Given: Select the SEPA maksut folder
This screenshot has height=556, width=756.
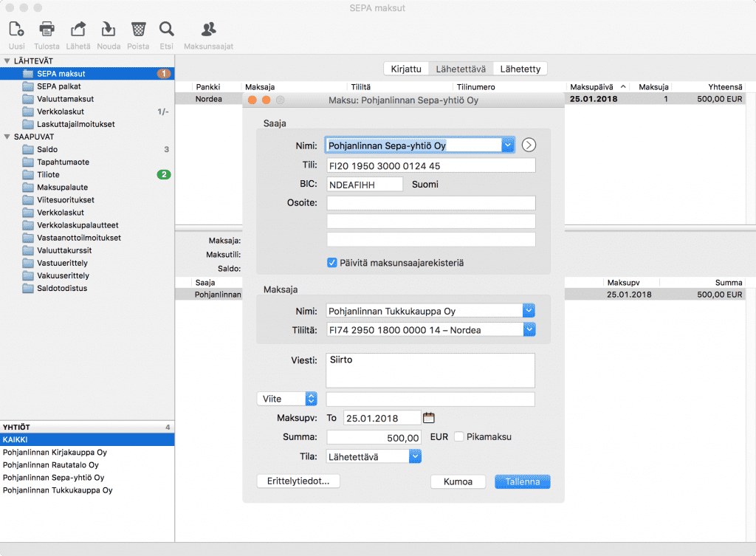Looking at the screenshot, I should (87, 74).
